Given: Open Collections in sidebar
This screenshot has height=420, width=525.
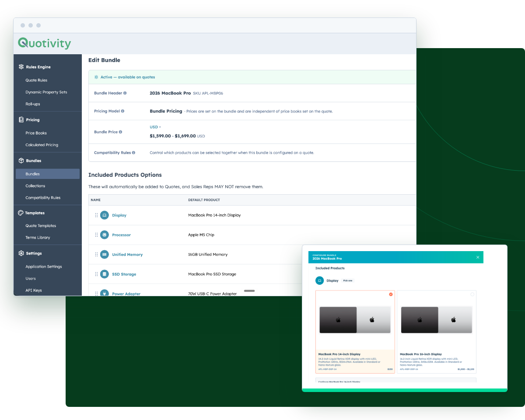Looking at the screenshot, I should [35, 186].
